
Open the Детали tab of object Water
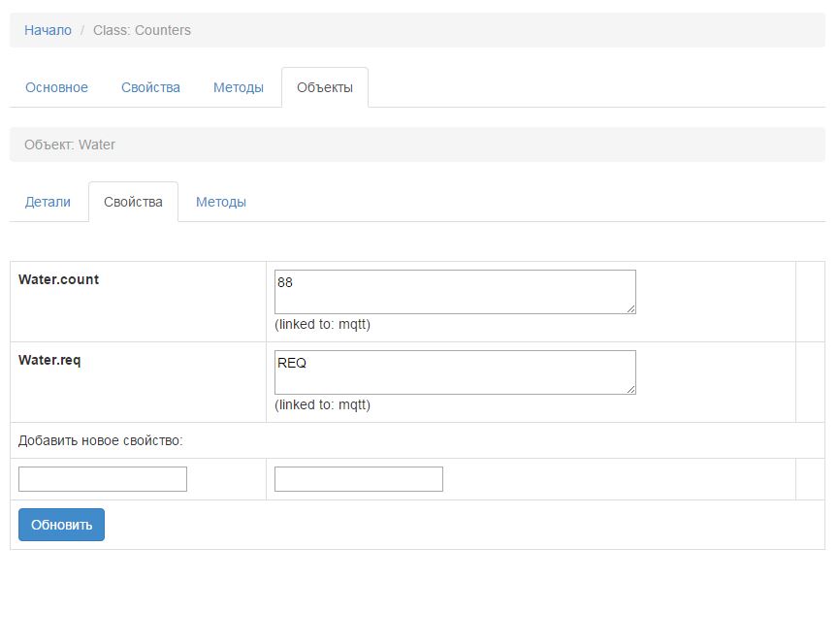(48, 202)
